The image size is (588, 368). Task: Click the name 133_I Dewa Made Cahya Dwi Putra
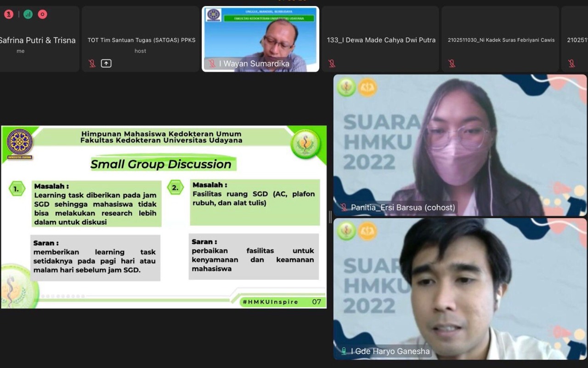coord(381,40)
